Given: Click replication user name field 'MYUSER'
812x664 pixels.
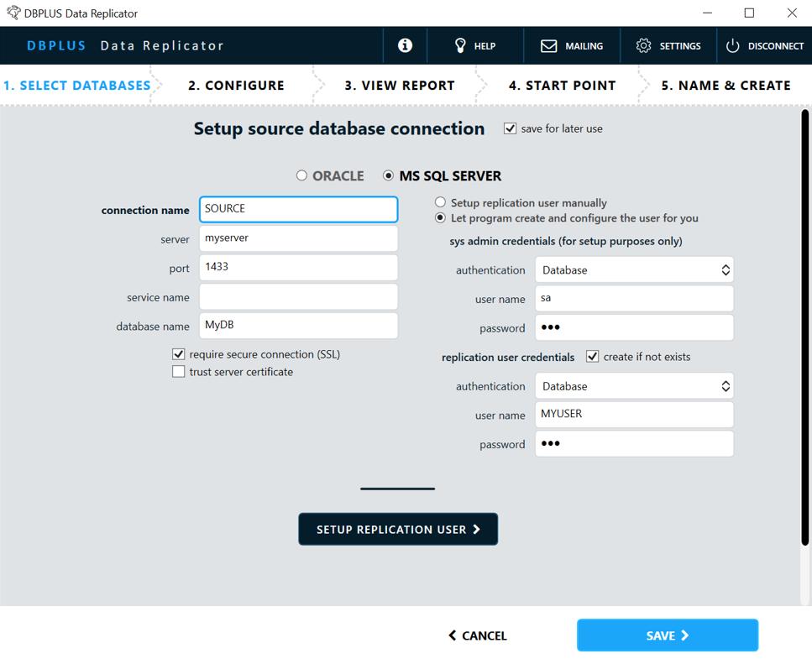Looking at the screenshot, I should tap(634, 415).
